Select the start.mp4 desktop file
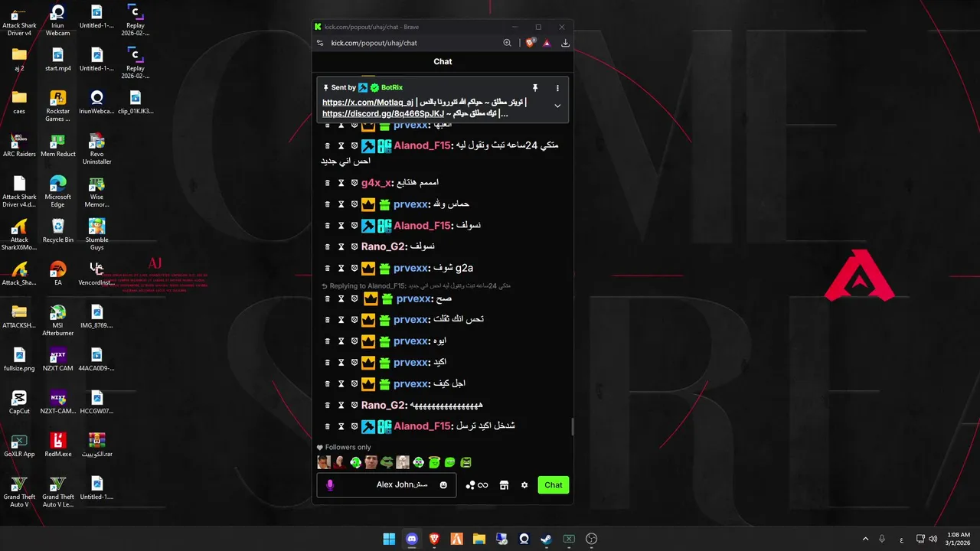This screenshot has height=551, width=980. click(x=58, y=59)
